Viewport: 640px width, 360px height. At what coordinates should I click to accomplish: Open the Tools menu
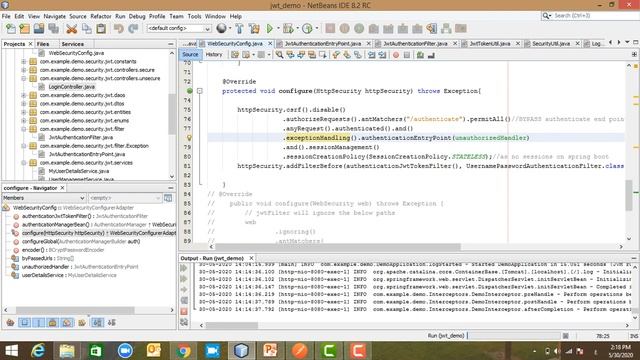194,16
